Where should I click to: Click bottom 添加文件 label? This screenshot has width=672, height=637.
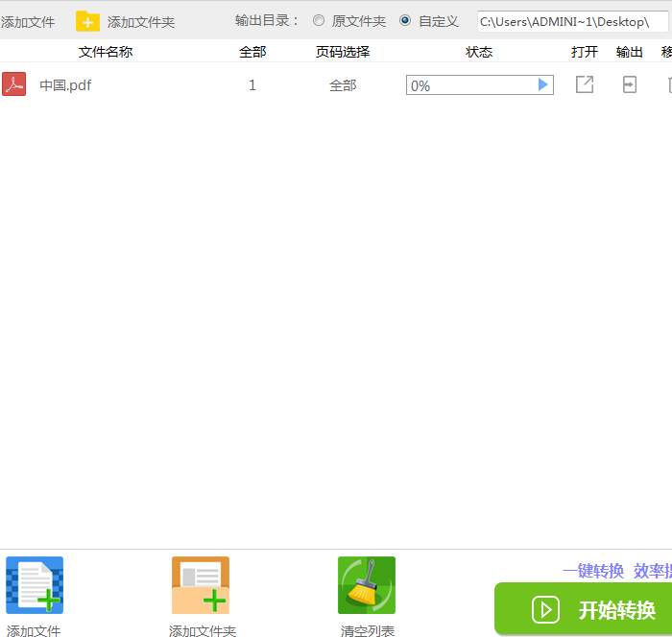click(34, 631)
